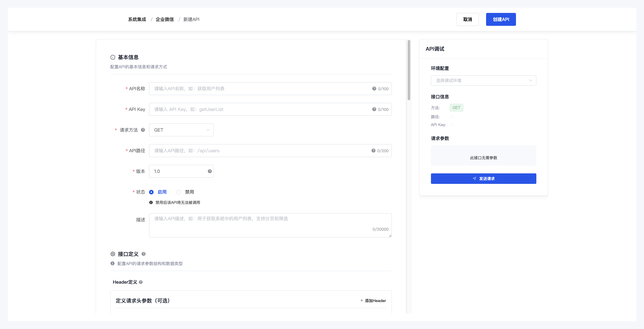
Task: Click the 接口信息 label
Action: click(x=440, y=97)
